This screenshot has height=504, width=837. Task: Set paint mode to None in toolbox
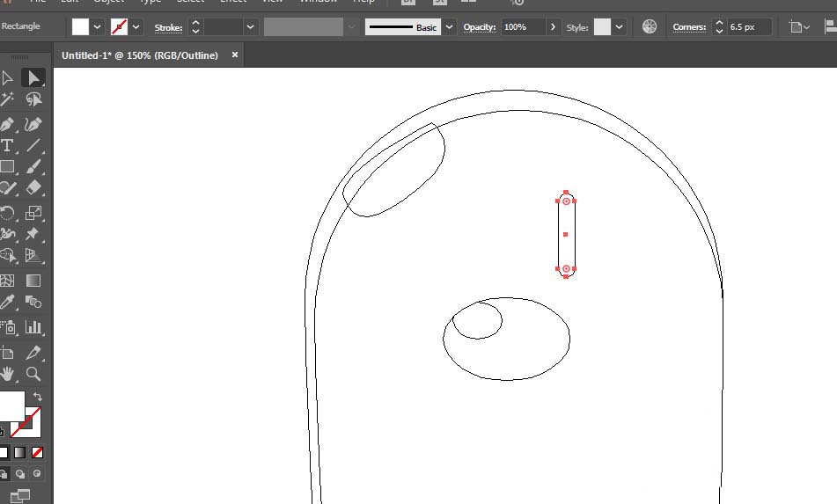click(37, 453)
